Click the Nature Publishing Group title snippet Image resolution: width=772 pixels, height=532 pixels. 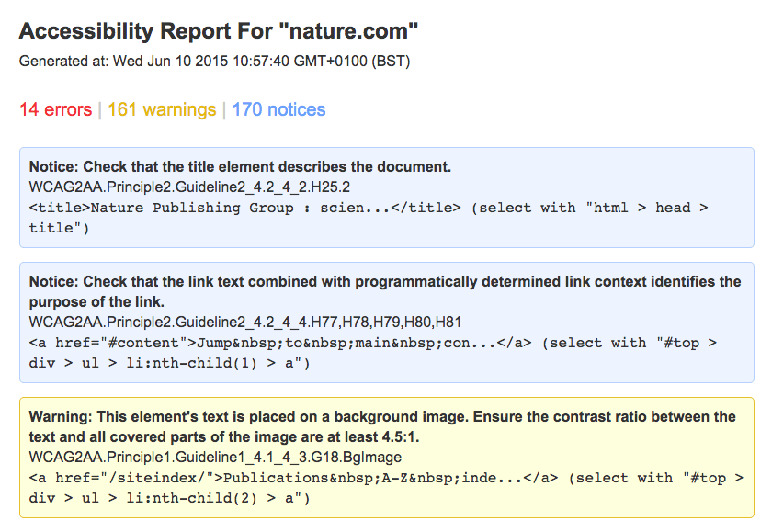pyautogui.click(x=245, y=208)
